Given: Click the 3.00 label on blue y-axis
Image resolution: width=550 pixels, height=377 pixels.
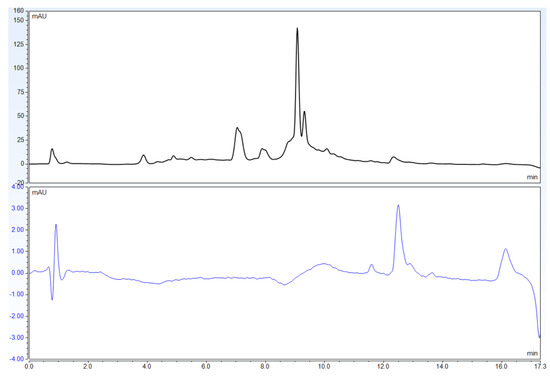Looking at the screenshot, I should click(18, 208).
